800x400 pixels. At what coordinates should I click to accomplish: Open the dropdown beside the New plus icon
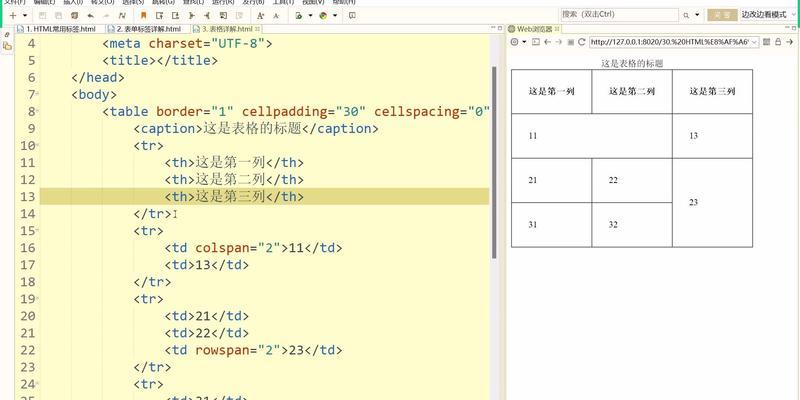click(x=24, y=16)
